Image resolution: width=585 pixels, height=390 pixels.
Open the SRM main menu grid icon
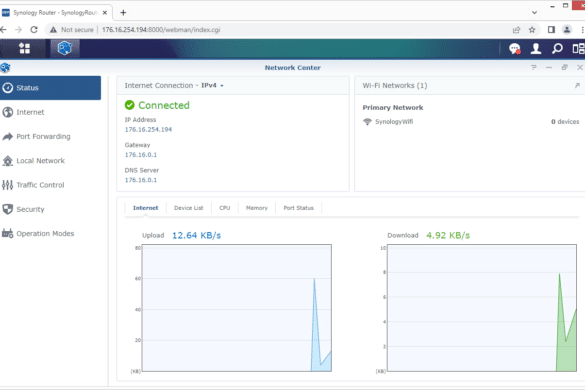pyautogui.click(x=25, y=49)
